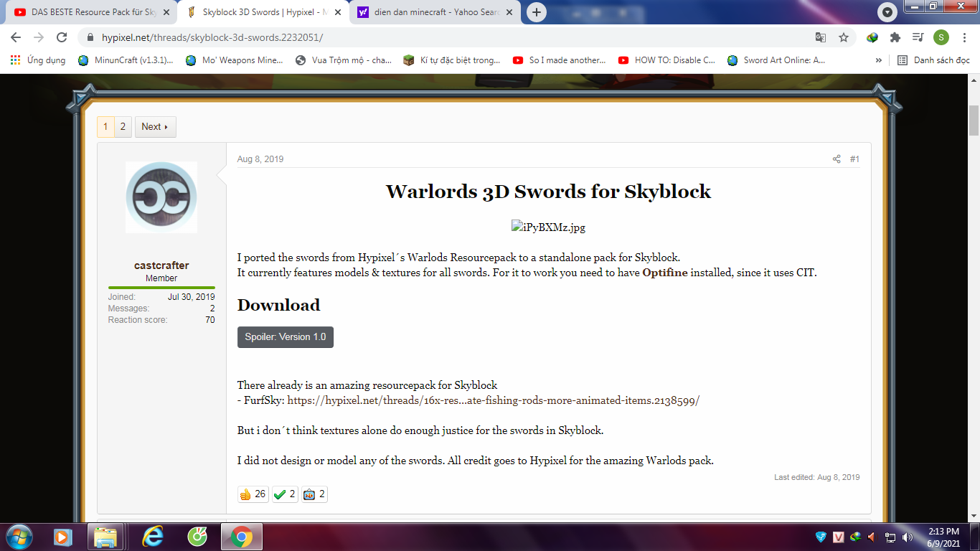Go back to the previous page
The height and width of the screenshot is (551, 980).
(x=16, y=37)
